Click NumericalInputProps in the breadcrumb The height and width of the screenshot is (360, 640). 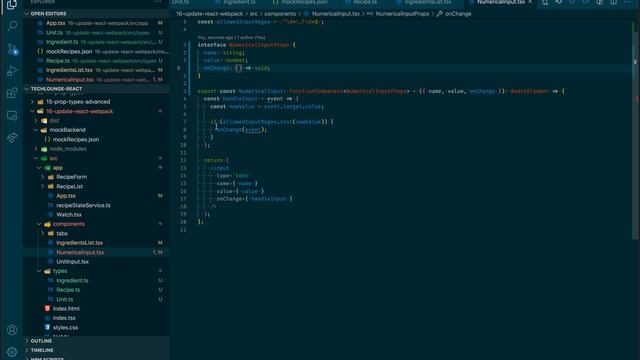point(402,14)
